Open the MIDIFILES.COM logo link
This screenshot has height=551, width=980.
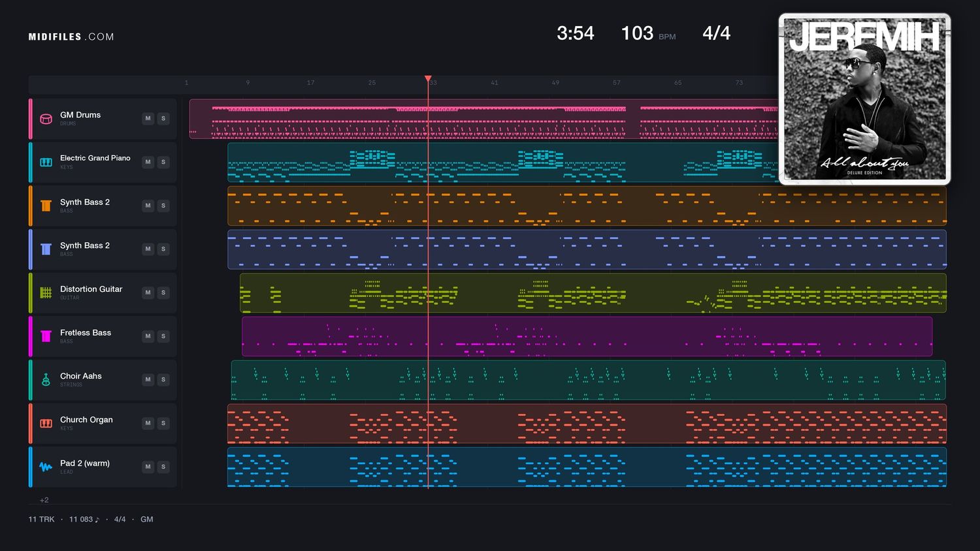pyautogui.click(x=71, y=37)
